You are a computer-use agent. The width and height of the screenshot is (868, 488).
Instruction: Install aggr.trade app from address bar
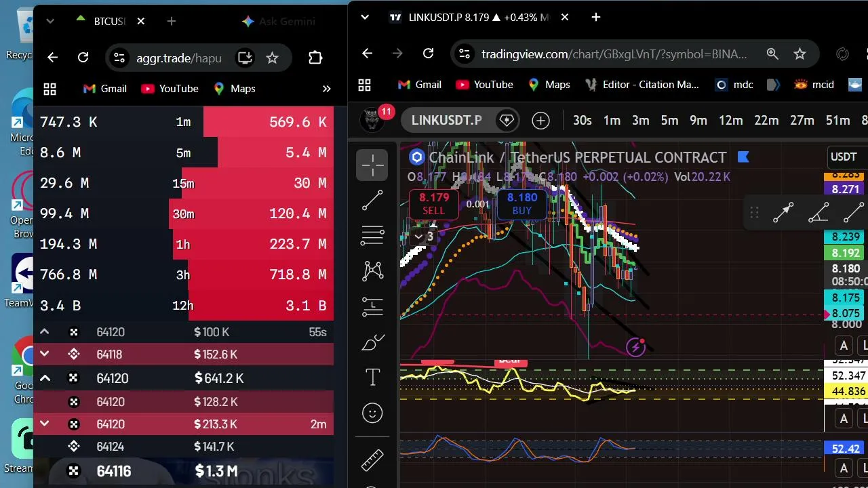tap(245, 58)
